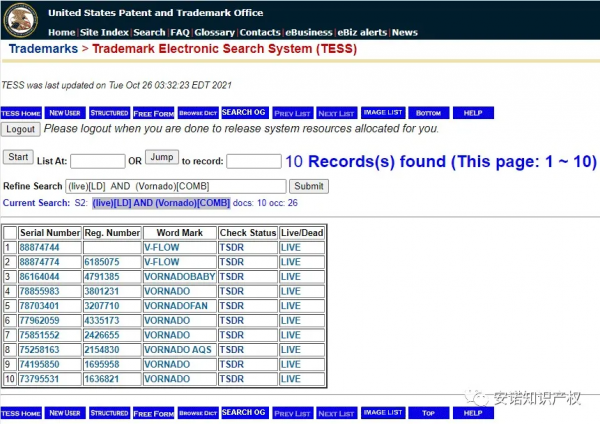Open the New User search form
Image resolution: width=600 pixels, height=424 pixels.
65,113
